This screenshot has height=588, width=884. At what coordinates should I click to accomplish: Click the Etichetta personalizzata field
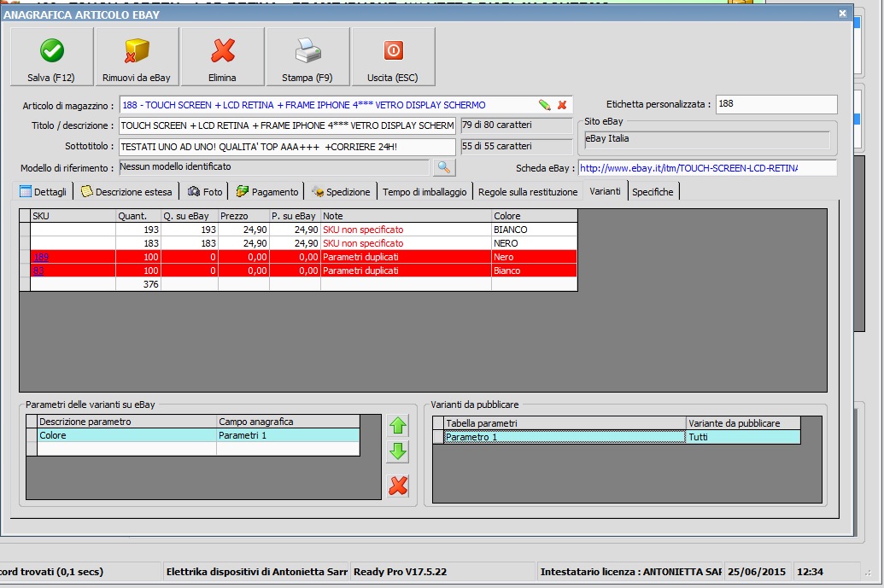coord(776,104)
